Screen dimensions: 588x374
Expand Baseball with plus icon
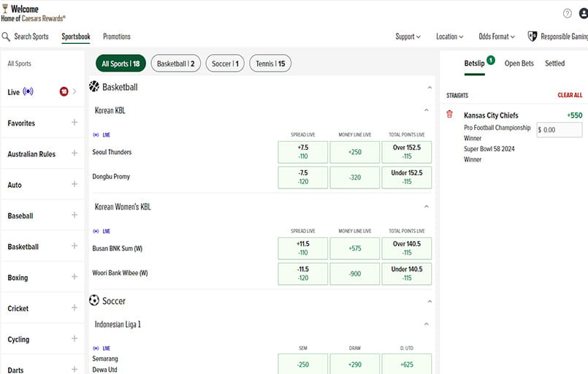pos(75,215)
